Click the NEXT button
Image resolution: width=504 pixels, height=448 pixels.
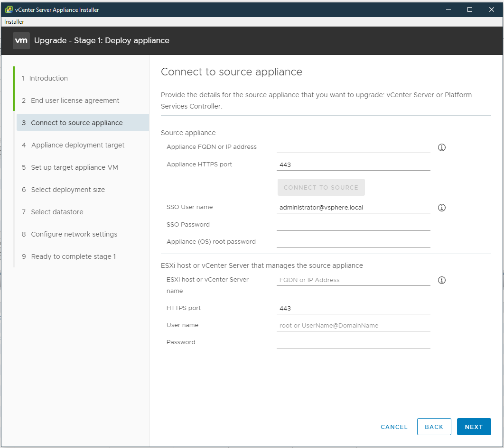click(474, 427)
